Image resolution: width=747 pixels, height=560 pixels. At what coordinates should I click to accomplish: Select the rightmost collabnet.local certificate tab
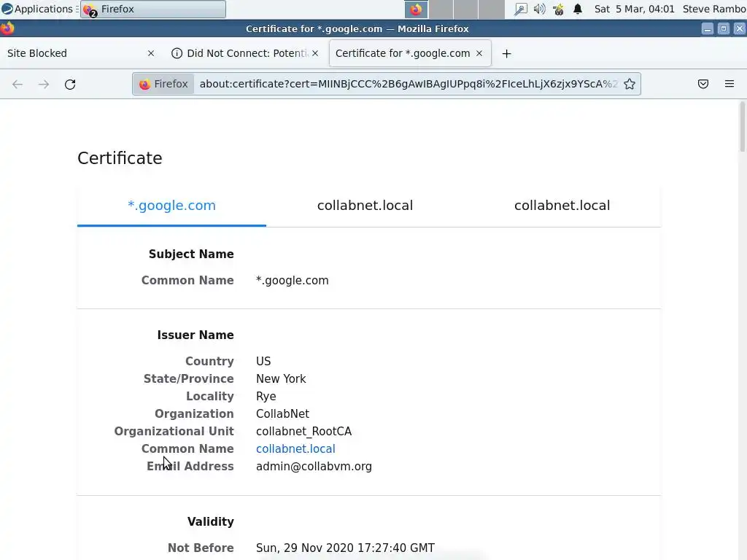click(562, 206)
